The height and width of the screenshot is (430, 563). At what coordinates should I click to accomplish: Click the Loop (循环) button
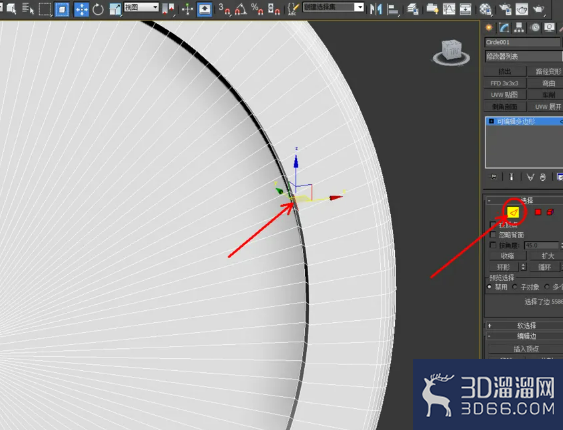[x=544, y=267]
